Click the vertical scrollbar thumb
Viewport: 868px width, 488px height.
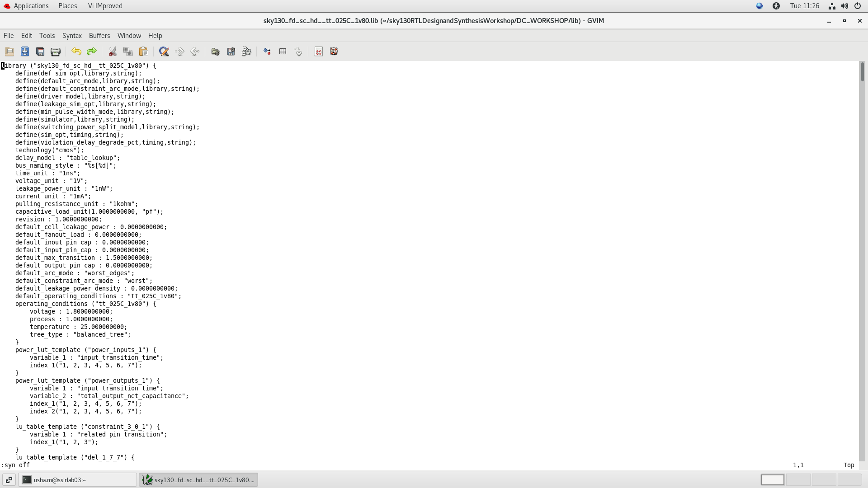click(x=863, y=72)
